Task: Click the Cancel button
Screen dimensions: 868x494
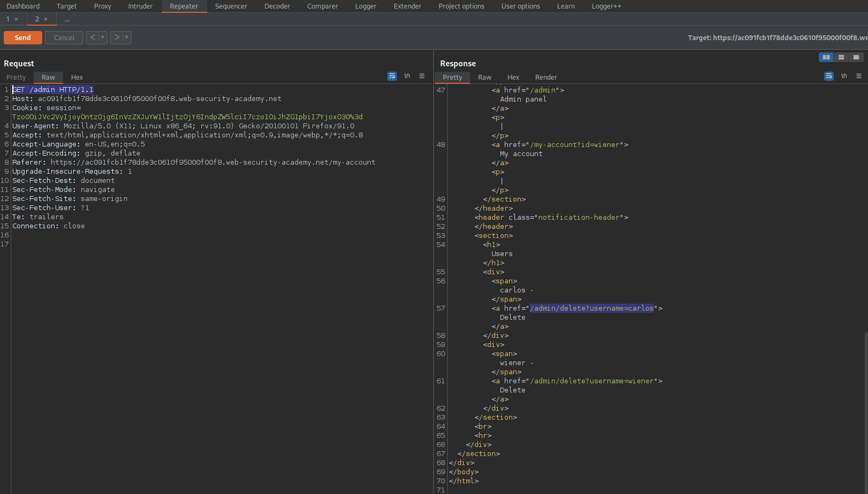Action: 64,37
